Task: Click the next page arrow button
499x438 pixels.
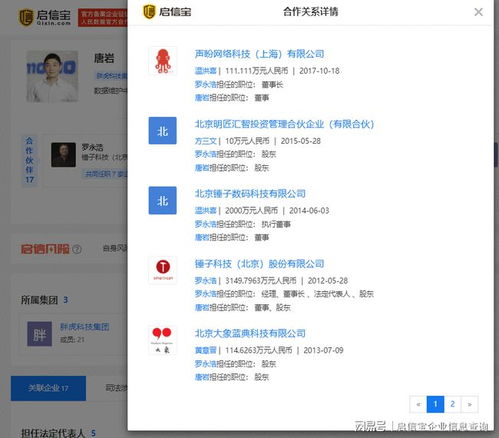Action: tap(470, 404)
